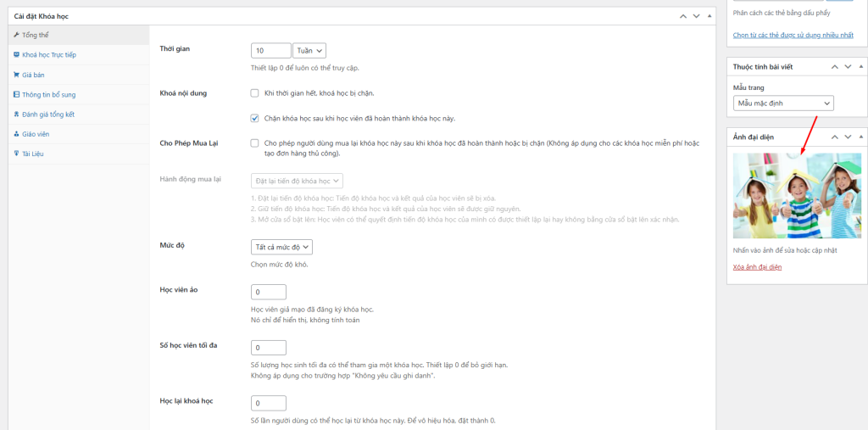Image resolution: width=868 pixels, height=430 pixels.
Task: Move Ảnh đại diện panel down
Action: coord(847,136)
